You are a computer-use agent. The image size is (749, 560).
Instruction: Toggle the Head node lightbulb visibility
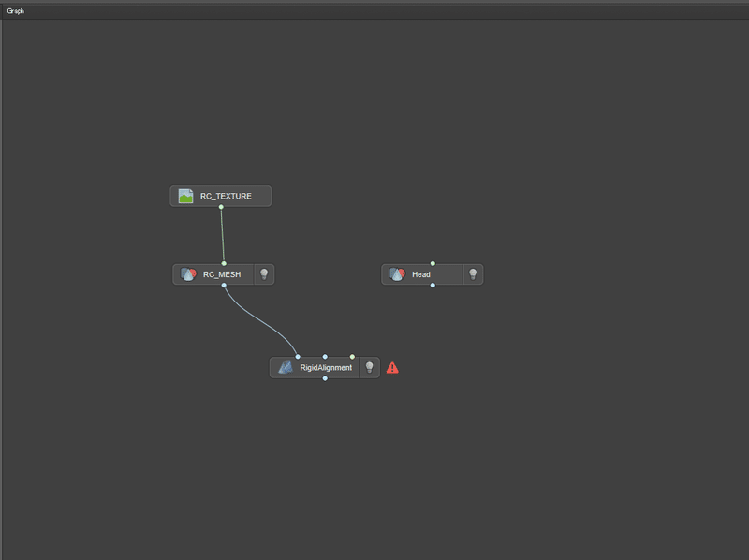[473, 274]
